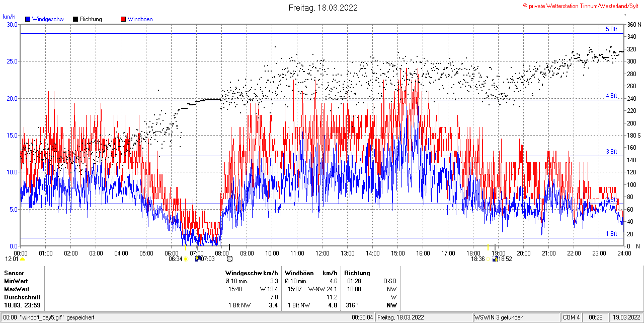Click the COM 4 status bar entry
Image resolution: width=644 pixels, height=323 pixels.
[x=572, y=317]
